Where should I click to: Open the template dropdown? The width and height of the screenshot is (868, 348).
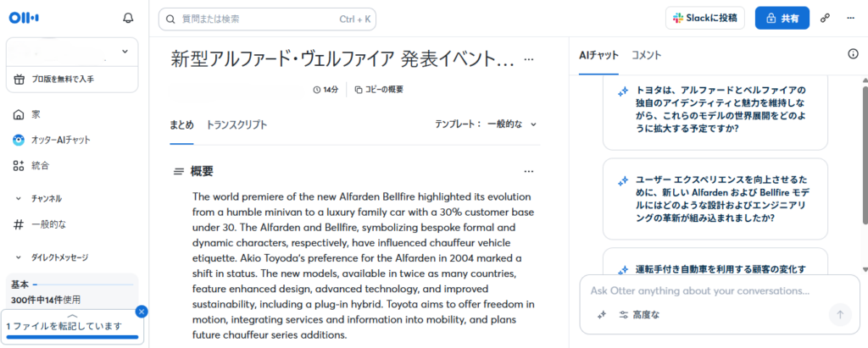tap(487, 124)
